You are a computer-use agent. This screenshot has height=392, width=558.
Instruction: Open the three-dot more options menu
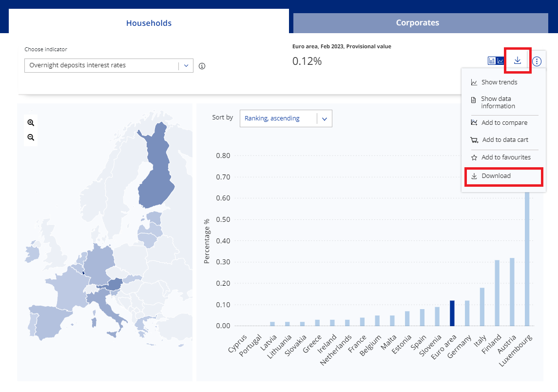[x=537, y=61]
